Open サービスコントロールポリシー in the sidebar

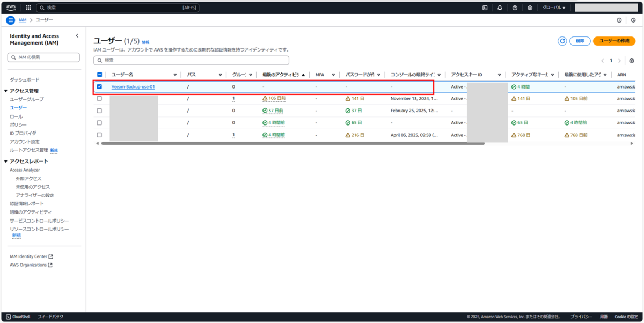click(39, 221)
